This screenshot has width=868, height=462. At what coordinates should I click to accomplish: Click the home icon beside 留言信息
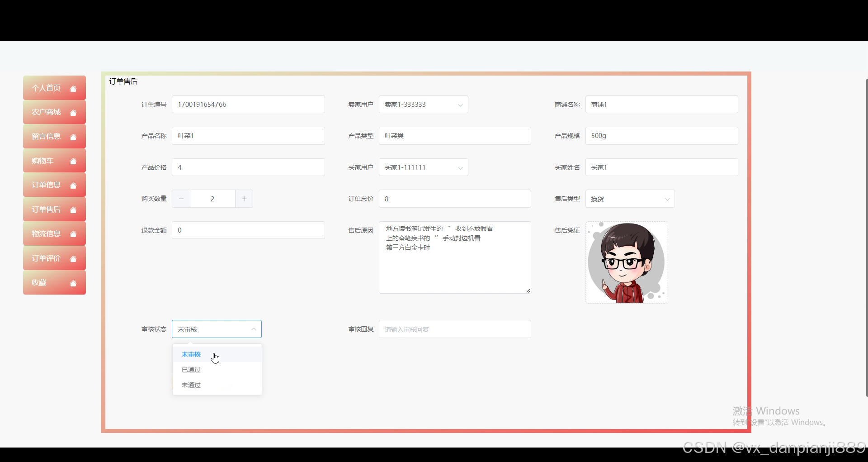(x=73, y=137)
